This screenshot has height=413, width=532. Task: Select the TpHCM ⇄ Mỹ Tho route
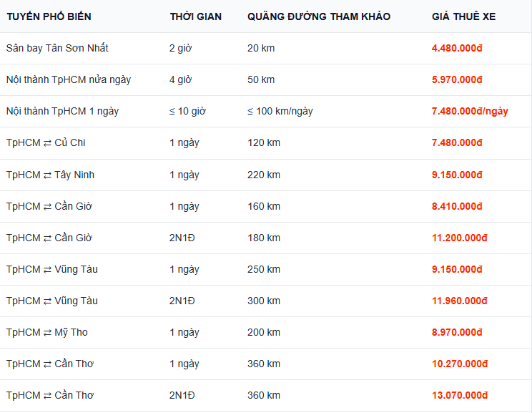tap(46, 332)
